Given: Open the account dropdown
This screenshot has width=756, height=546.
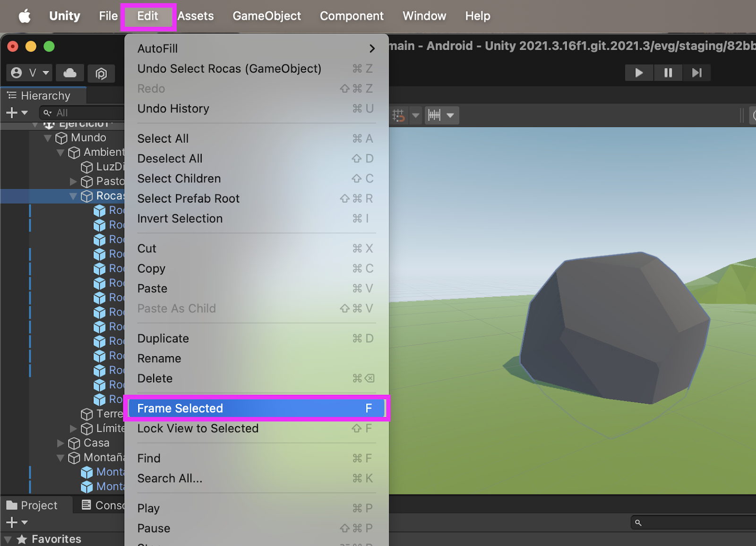Looking at the screenshot, I should [30, 73].
